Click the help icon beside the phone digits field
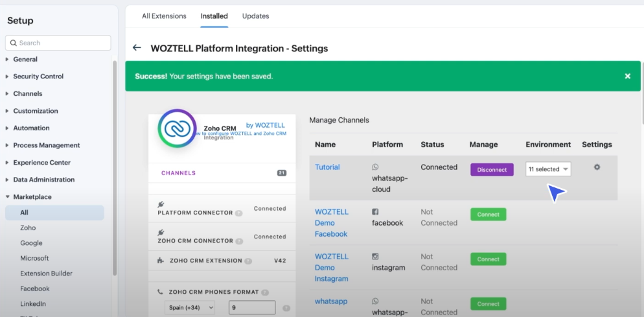 coord(286,308)
